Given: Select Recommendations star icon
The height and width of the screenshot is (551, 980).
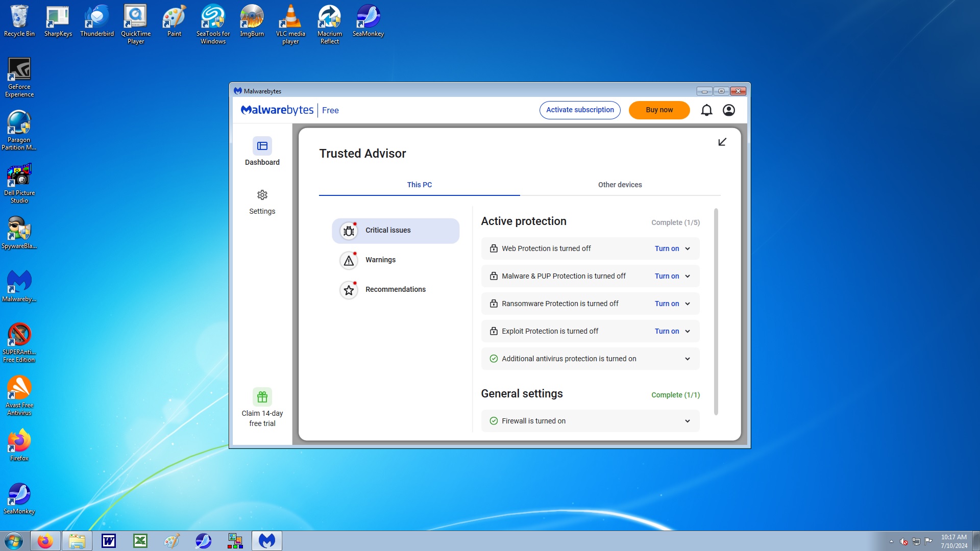Looking at the screenshot, I should click(x=349, y=290).
